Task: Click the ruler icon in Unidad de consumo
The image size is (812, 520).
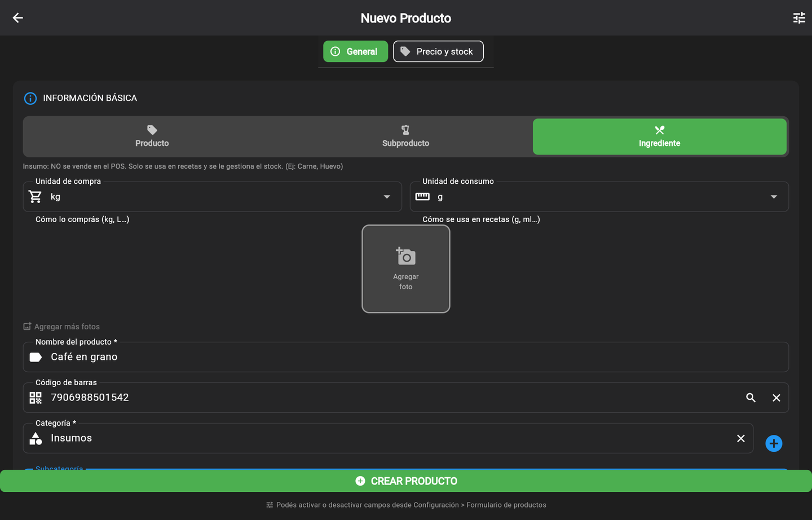Action: [x=422, y=196]
